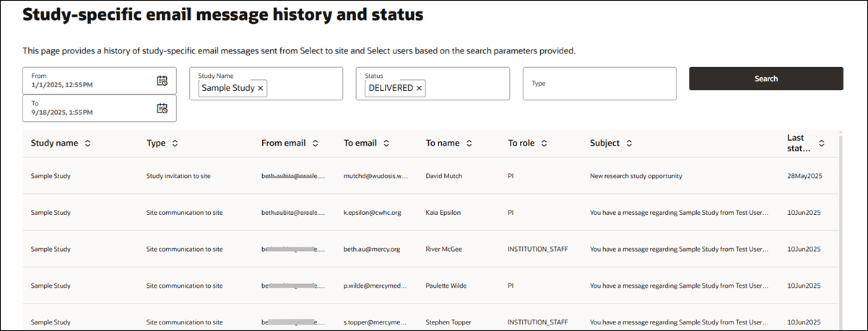Sort by the Subject column arrows
Viewport: 868px width, 331px height.
629,144
